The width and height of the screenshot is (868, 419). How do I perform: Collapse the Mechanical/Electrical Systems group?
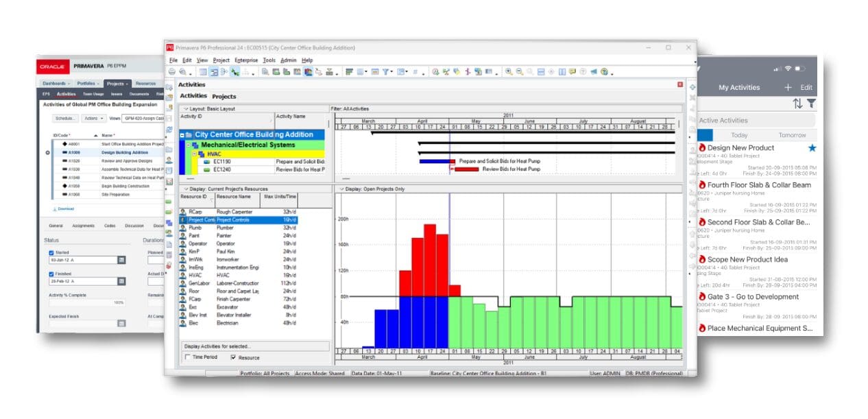click(189, 145)
